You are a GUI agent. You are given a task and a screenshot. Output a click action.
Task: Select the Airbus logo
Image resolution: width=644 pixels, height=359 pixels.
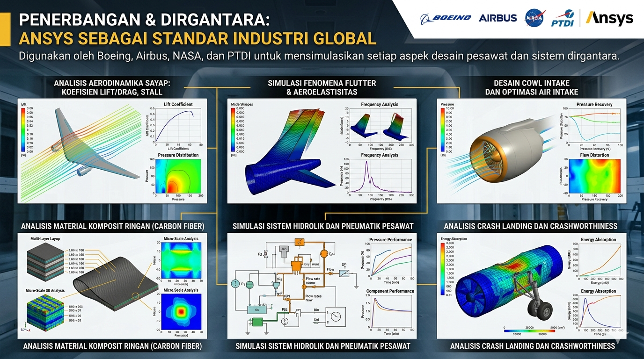click(x=499, y=18)
